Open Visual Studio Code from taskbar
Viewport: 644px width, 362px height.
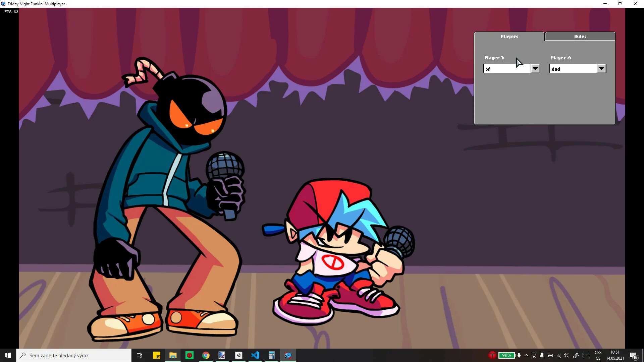click(255, 355)
